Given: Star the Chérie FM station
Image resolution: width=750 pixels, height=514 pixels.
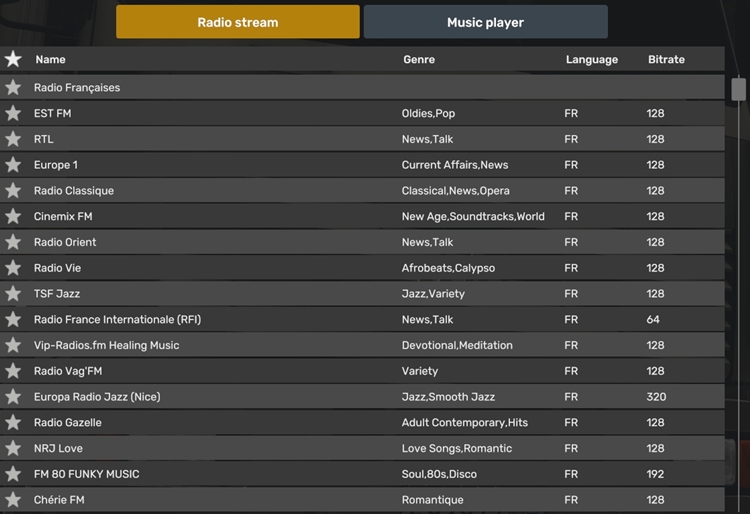Looking at the screenshot, I should [13, 500].
